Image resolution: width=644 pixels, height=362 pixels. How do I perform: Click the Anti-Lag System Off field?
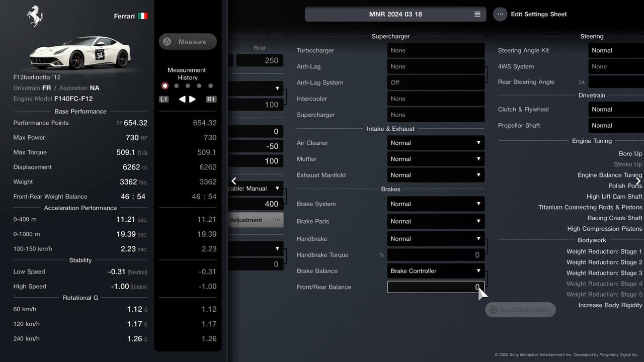point(436,82)
